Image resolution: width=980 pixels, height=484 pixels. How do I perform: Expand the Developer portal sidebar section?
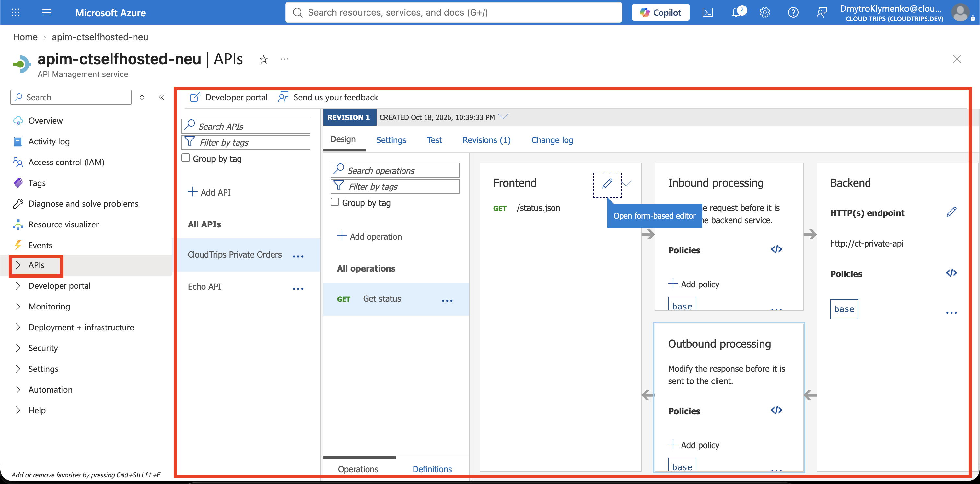pos(17,285)
